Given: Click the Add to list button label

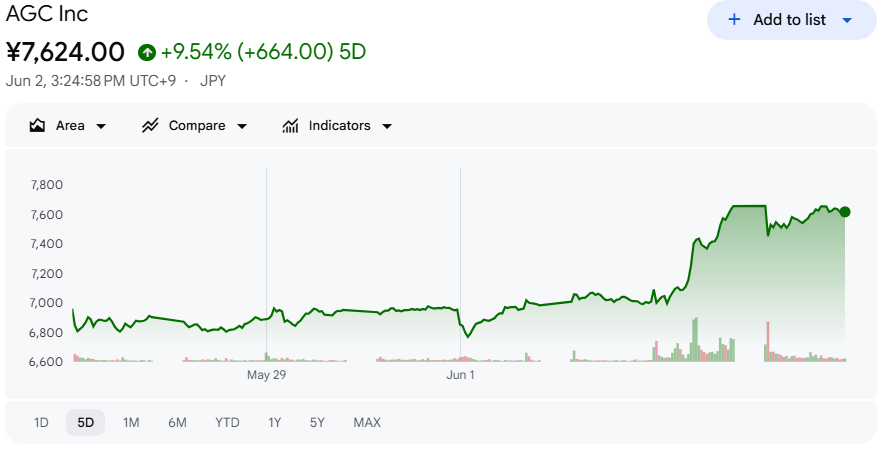Looking at the screenshot, I should pyautogui.click(x=789, y=20).
